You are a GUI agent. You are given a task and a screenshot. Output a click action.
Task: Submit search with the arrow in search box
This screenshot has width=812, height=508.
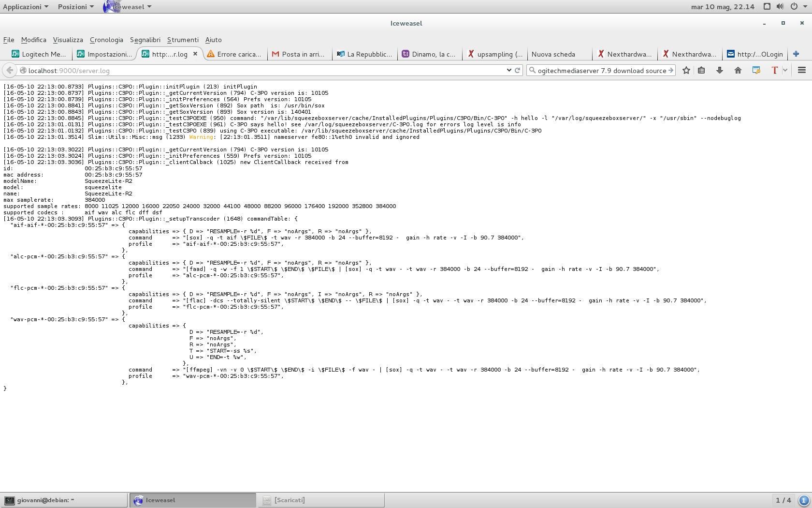(x=670, y=70)
